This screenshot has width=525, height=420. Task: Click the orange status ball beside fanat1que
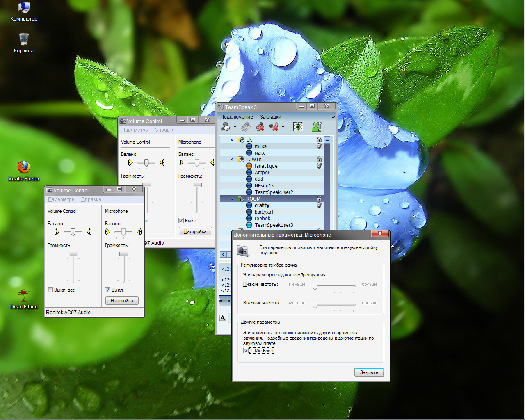tap(249, 166)
